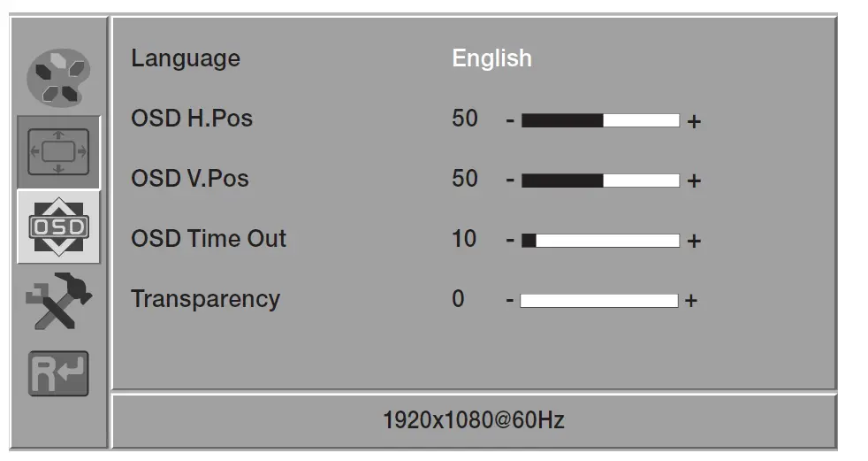Select the OSD V.Pos menu item
The image size is (868, 461).
pos(190,179)
